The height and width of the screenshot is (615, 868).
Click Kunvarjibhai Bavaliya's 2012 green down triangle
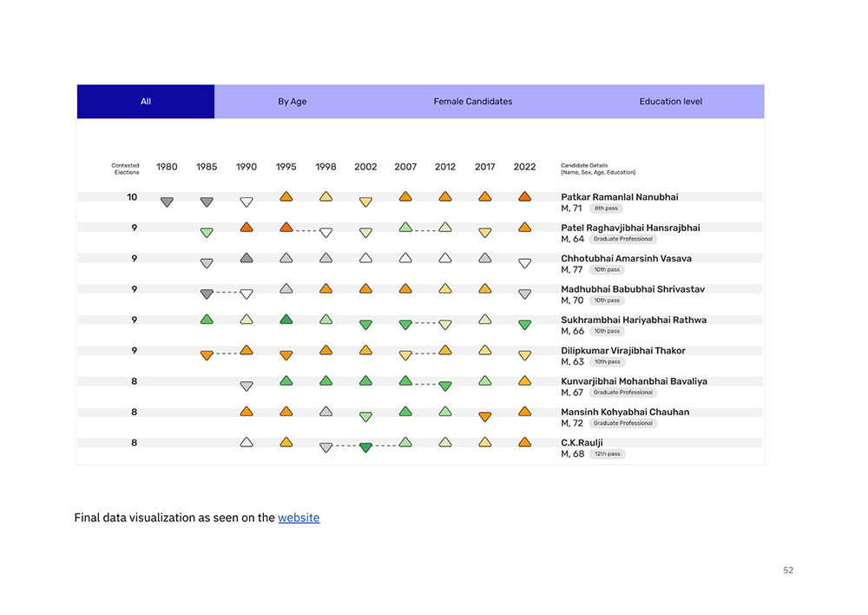click(x=445, y=387)
